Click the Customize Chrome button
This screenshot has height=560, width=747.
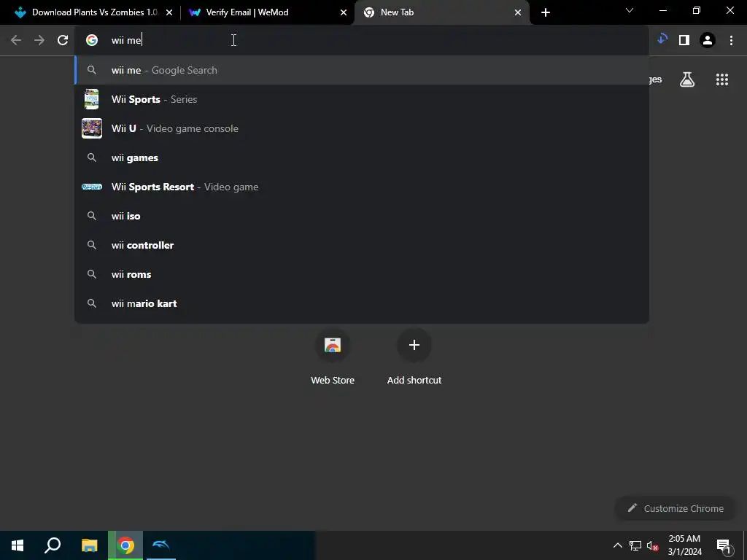pos(676,508)
